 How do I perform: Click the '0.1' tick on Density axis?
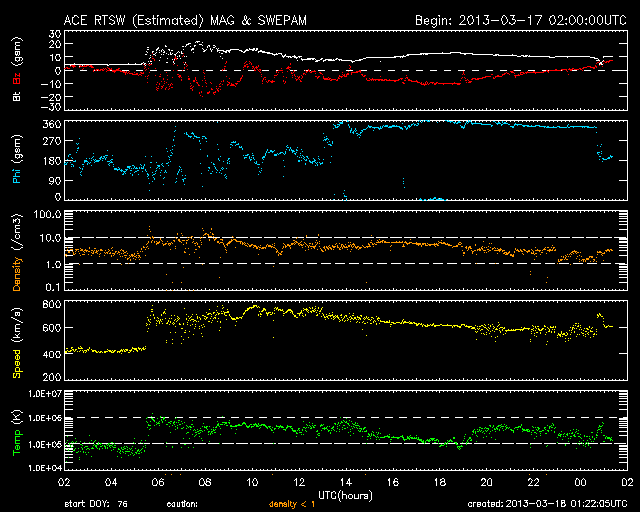tap(53, 287)
